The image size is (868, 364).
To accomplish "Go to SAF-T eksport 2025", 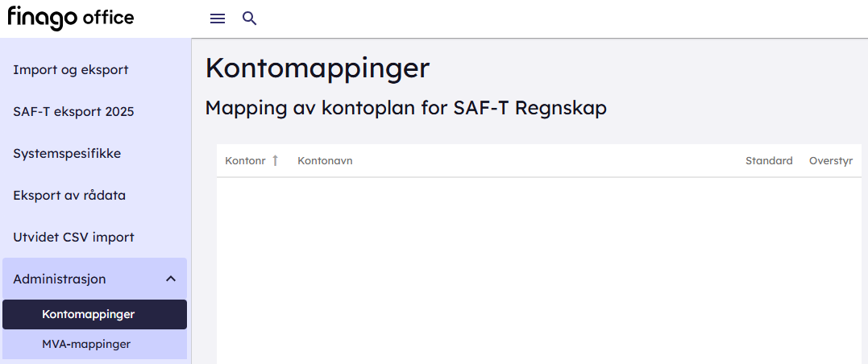I will [x=73, y=112].
